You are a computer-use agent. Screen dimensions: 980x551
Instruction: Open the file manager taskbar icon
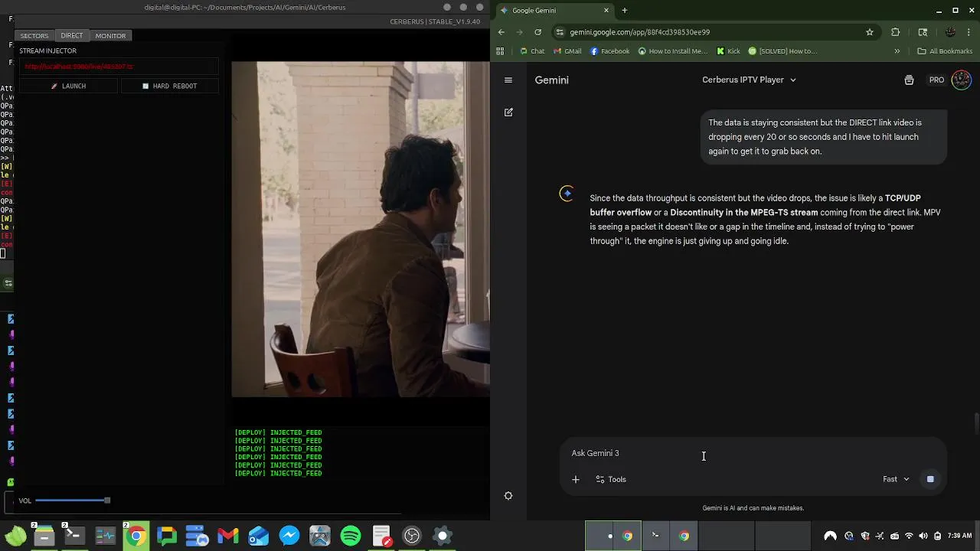[44, 536]
